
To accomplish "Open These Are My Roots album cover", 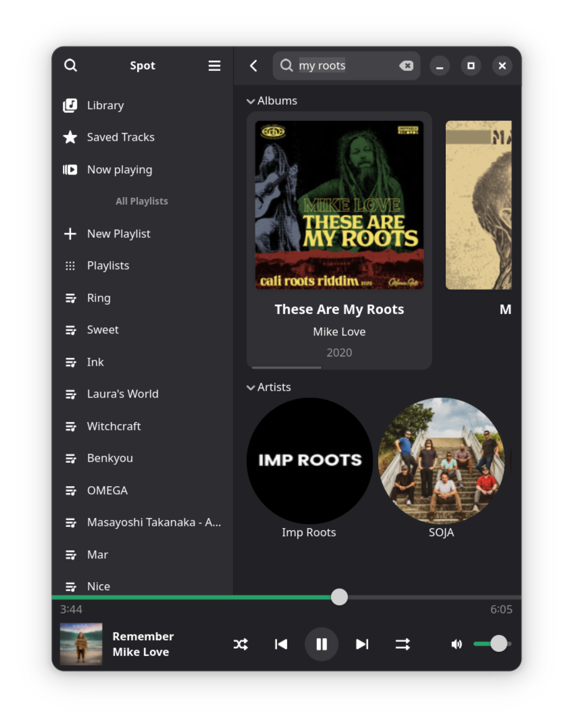I will pyautogui.click(x=339, y=205).
